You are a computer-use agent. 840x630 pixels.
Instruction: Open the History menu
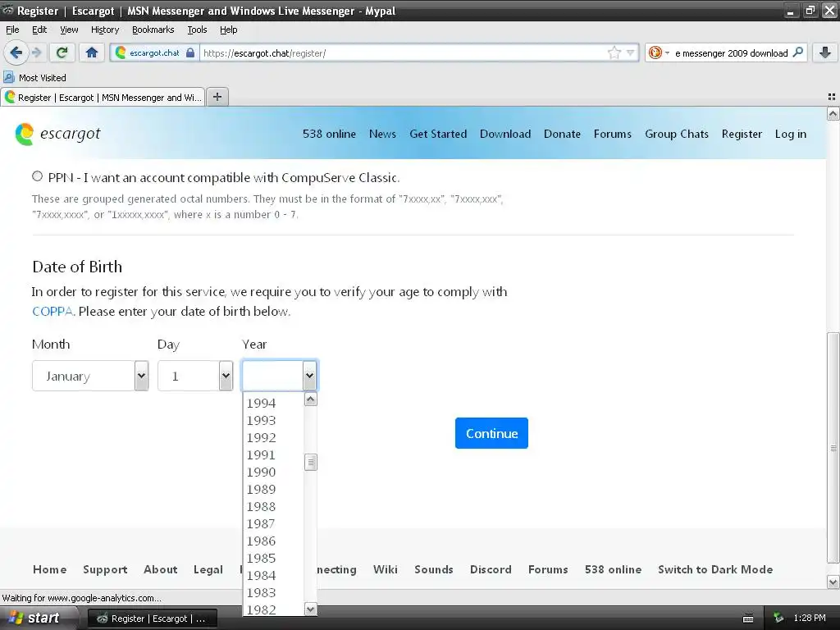(x=105, y=30)
